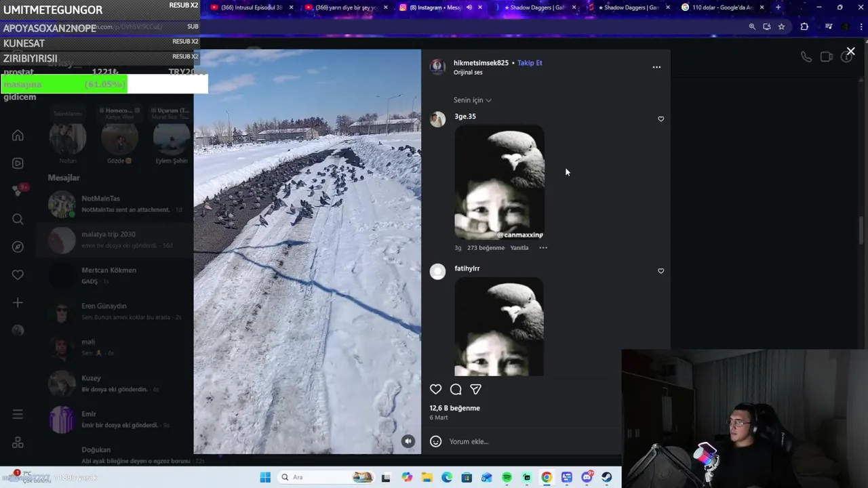
Task: Open Explore compass in the sidebar
Action: pyautogui.click(x=18, y=247)
